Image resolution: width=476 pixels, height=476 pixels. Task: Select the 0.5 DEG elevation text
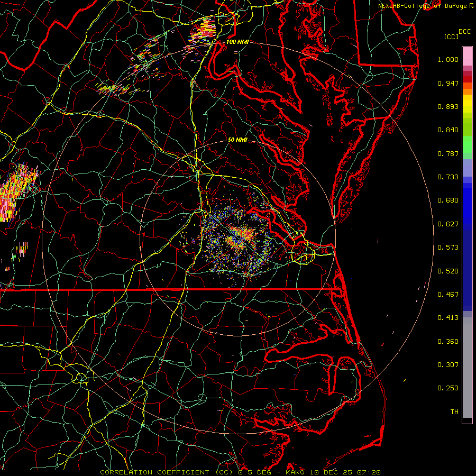254,472
